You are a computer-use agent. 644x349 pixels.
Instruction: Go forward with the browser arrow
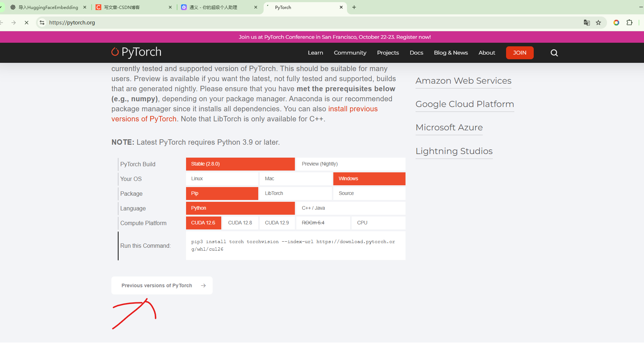pyautogui.click(x=14, y=23)
